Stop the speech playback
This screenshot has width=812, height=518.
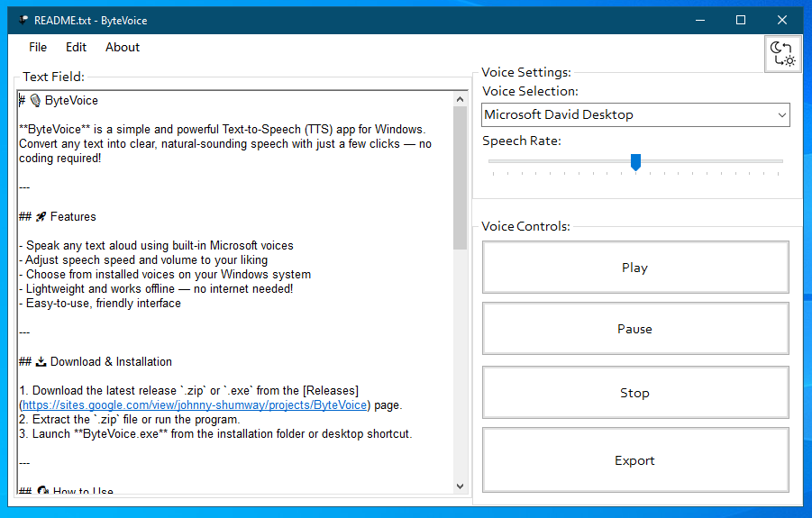(x=635, y=393)
